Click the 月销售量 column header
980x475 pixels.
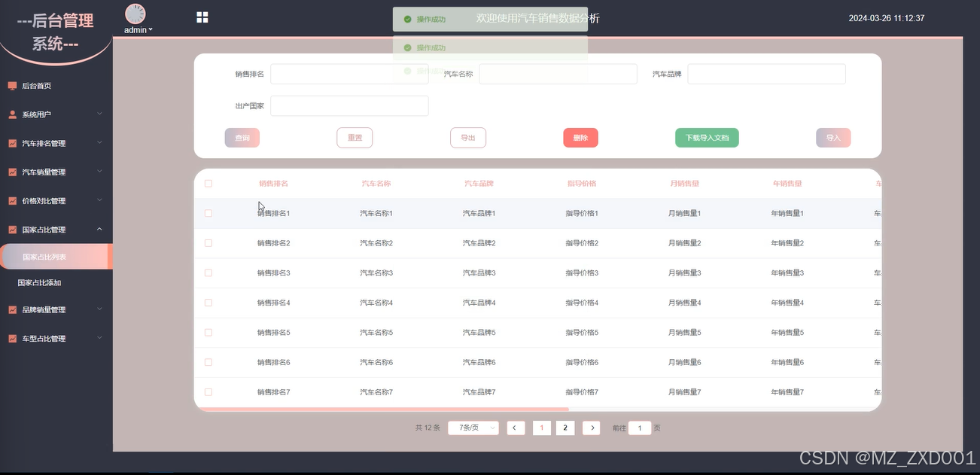684,184
